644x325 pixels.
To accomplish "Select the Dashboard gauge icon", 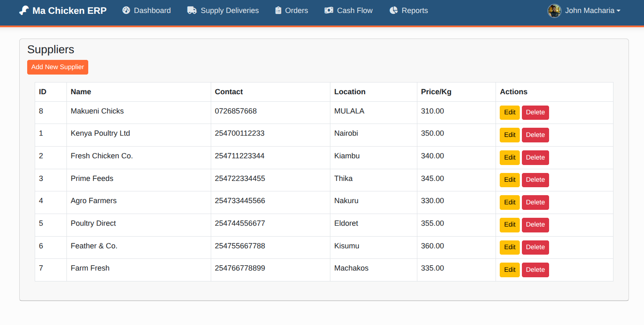I will [x=126, y=10].
